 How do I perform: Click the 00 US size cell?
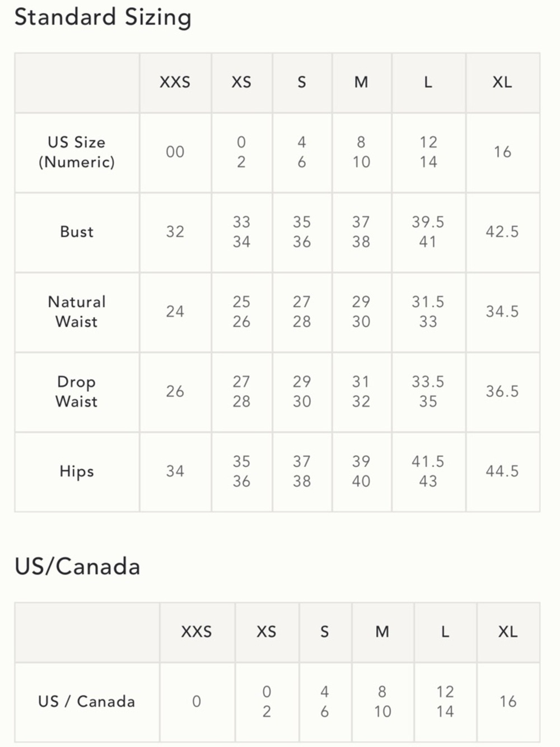click(x=175, y=152)
